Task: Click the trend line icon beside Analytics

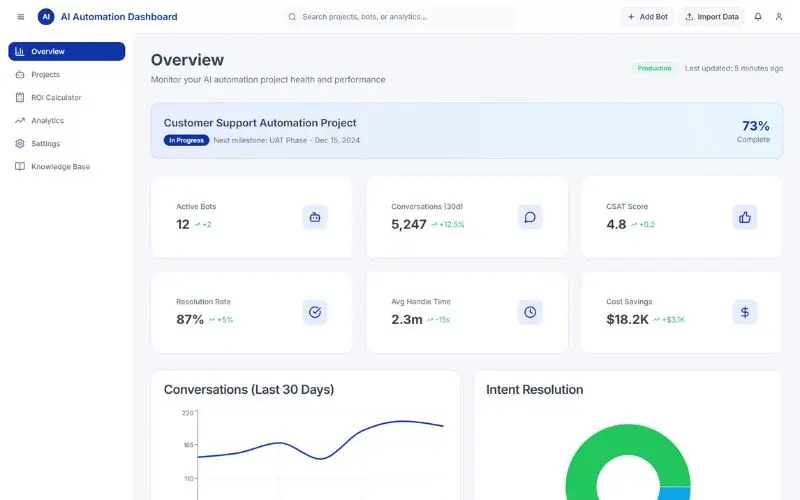Action: tap(19, 120)
